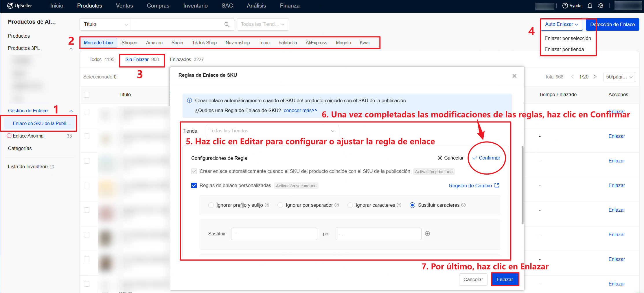Open Enlace de SKU de la Publi... sidebar item
The image size is (644, 293).
(39, 123)
